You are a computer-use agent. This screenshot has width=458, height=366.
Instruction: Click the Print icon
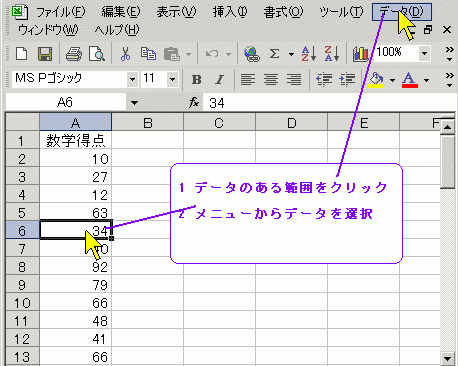point(74,54)
